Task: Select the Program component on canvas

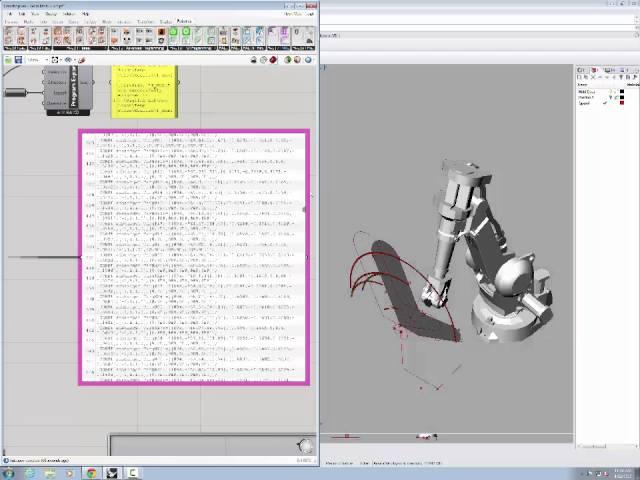Action: pyautogui.click(x=67, y=91)
